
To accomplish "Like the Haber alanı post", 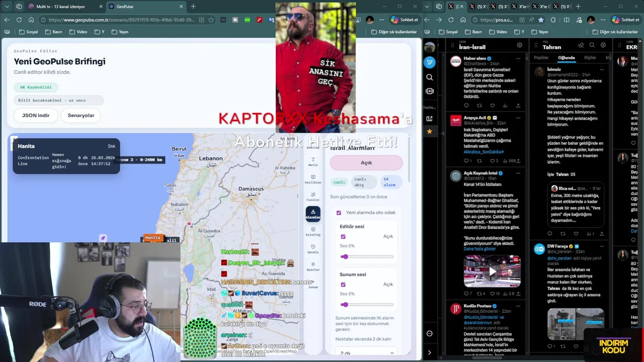I will (x=492, y=106).
